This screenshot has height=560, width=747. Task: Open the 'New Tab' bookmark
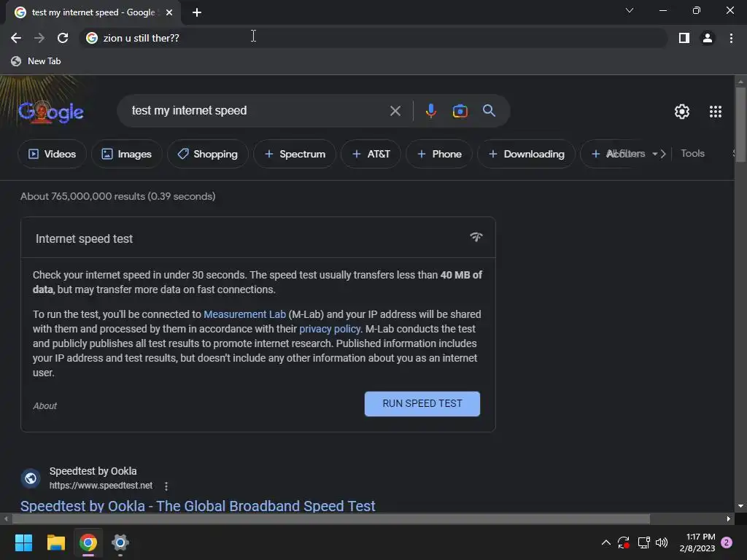(36, 61)
